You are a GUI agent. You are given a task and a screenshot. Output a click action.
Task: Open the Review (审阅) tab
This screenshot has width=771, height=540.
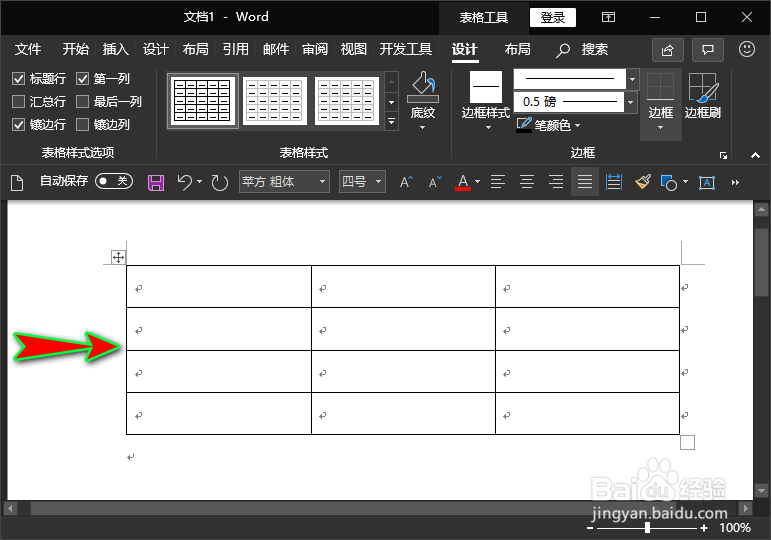[315, 49]
